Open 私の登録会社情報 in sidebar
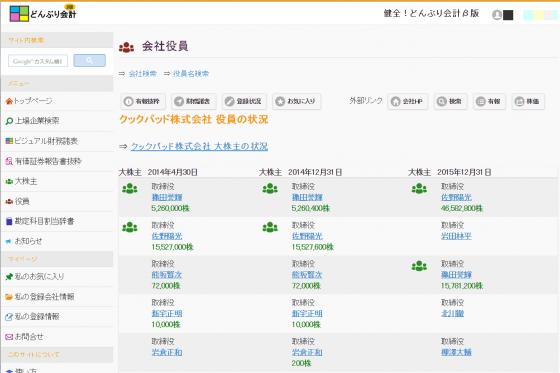 40,297
